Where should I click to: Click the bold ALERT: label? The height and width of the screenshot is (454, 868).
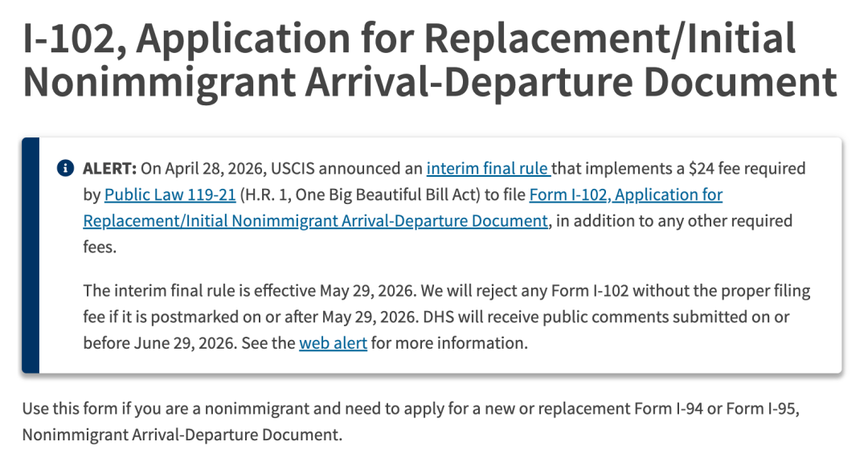pos(109,168)
